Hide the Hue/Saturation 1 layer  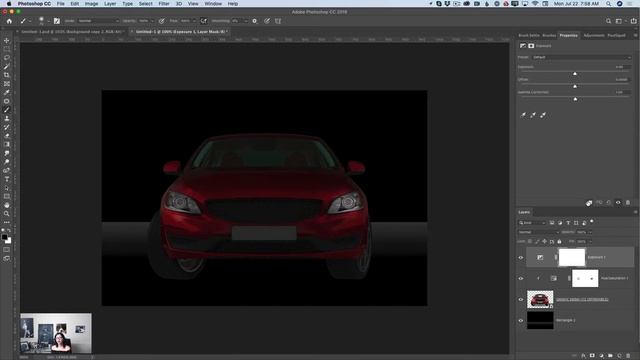(521, 278)
